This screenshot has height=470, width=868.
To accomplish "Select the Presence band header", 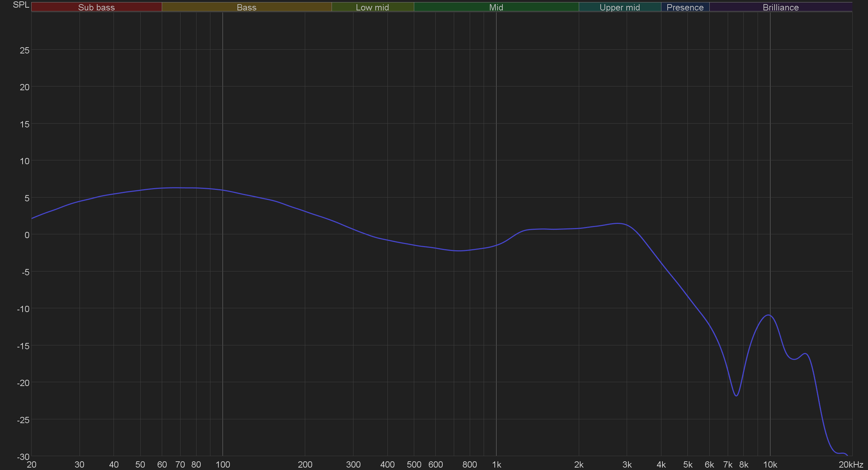I will pos(685,7).
